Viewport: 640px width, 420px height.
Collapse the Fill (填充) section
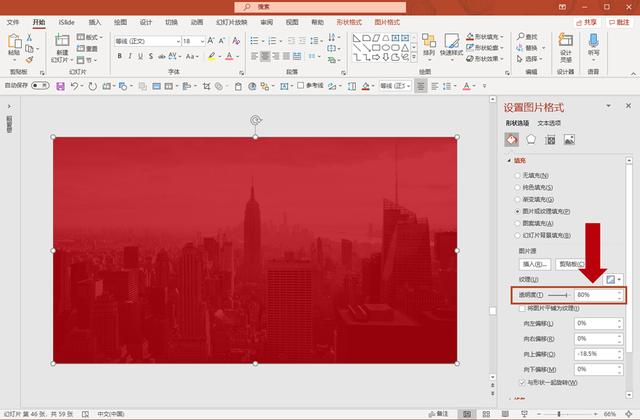pyautogui.click(x=509, y=161)
